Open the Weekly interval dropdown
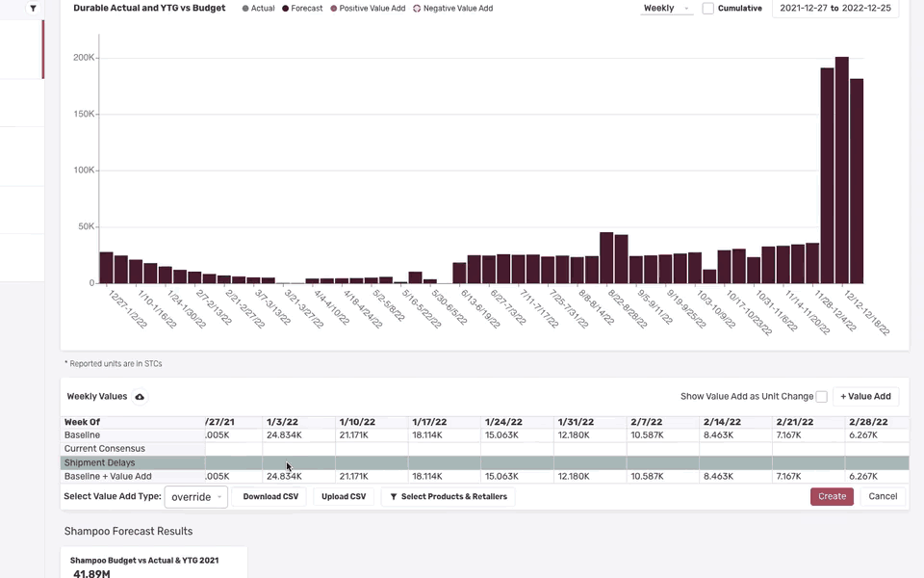Image resolution: width=924 pixels, height=578 pixels. 666,9
